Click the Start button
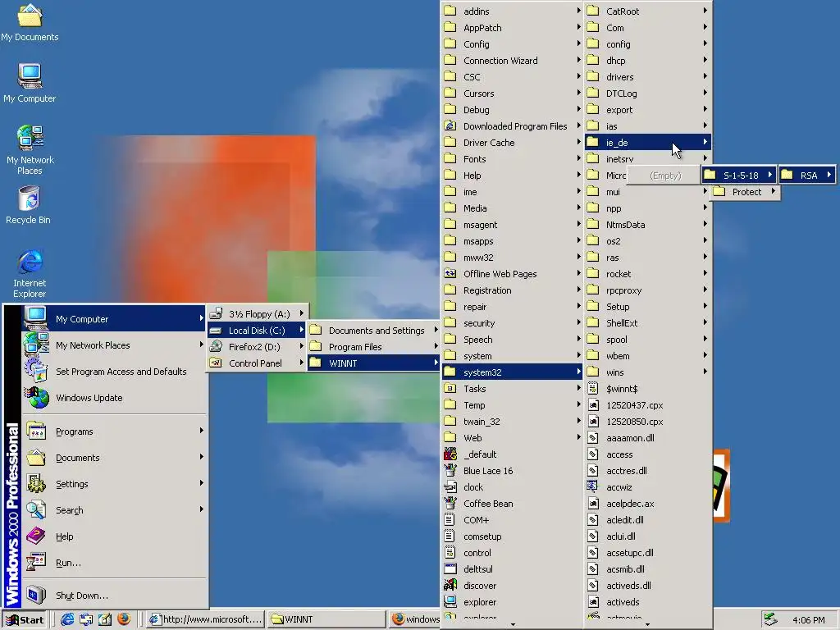This screenshot has width=840, height=630. [x=25, y=620]
